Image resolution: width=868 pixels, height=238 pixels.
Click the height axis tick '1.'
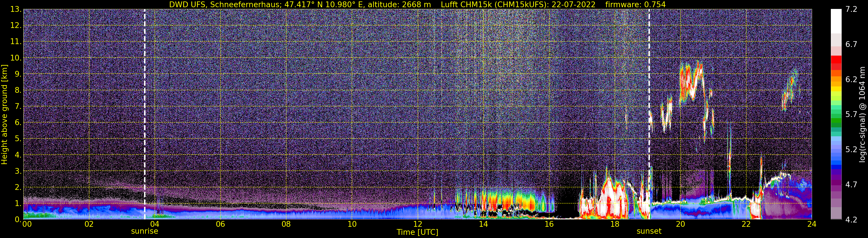click(x=18, y=203)
